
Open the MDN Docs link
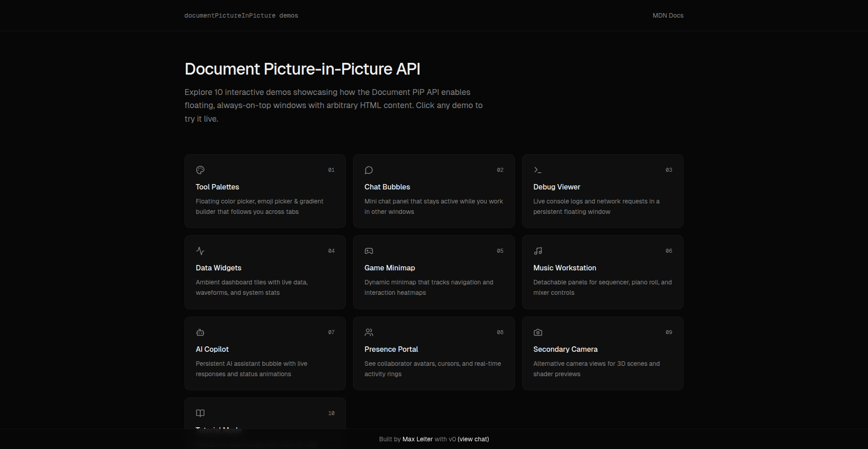point(668,15)
